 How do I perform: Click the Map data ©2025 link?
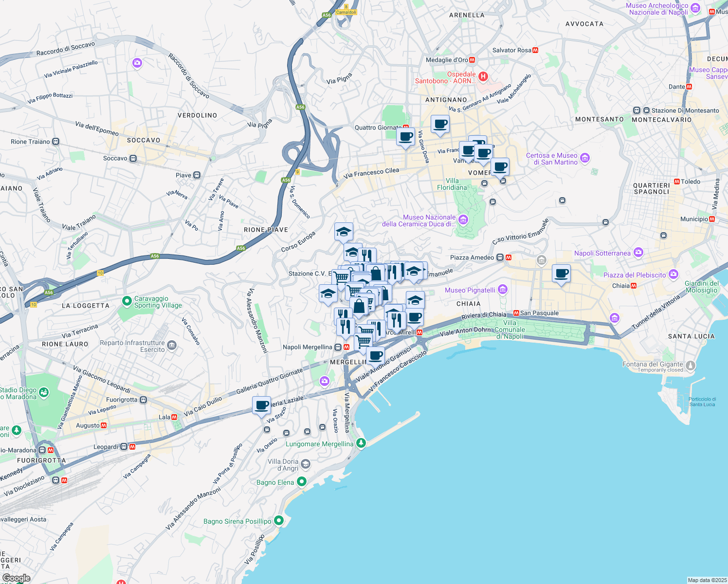tap(707, 580)
